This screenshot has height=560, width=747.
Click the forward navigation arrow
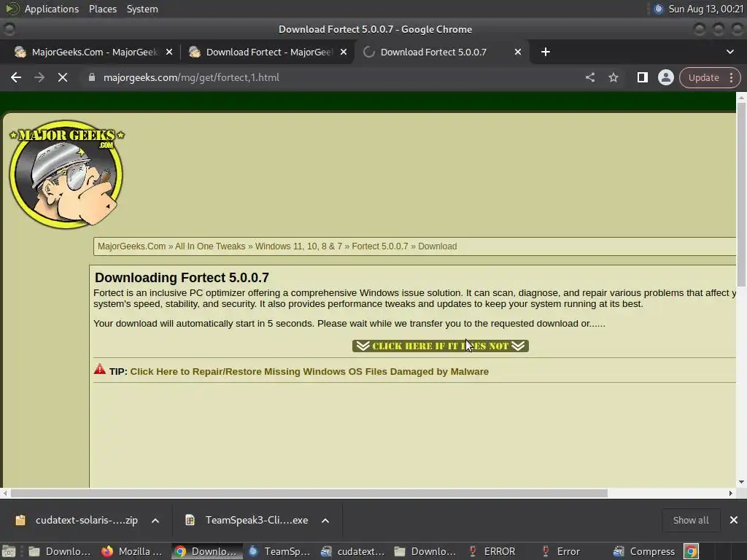tap(39, 77)
